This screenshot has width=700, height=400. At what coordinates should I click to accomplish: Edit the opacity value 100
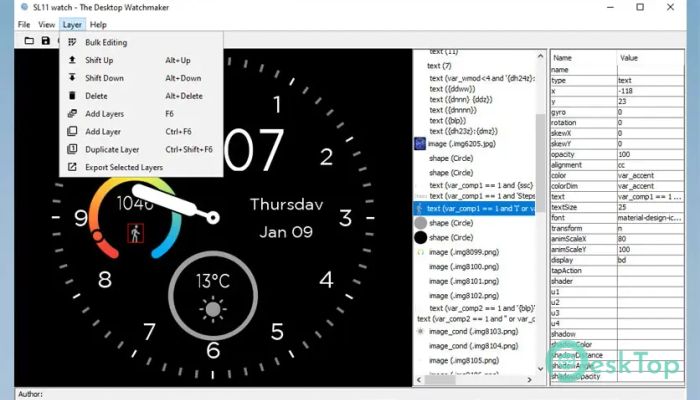click(x=650, y=154)
